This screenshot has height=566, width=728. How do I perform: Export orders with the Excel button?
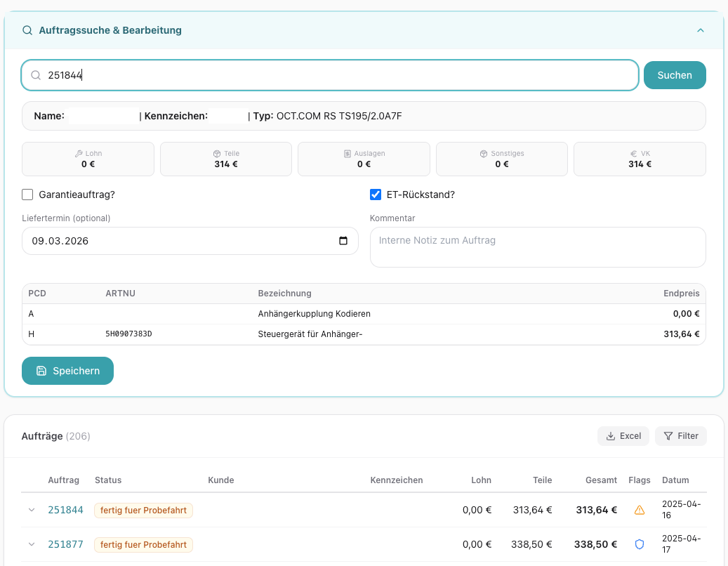[x=623, y=436]
